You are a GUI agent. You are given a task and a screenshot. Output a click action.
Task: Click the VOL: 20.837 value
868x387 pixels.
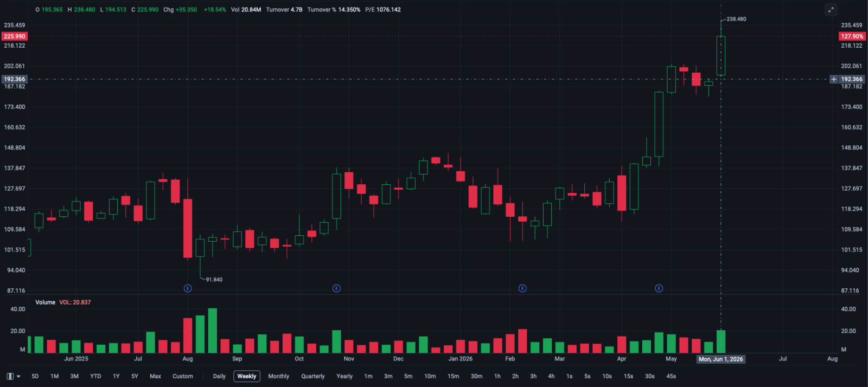click(x=75, y=302)
